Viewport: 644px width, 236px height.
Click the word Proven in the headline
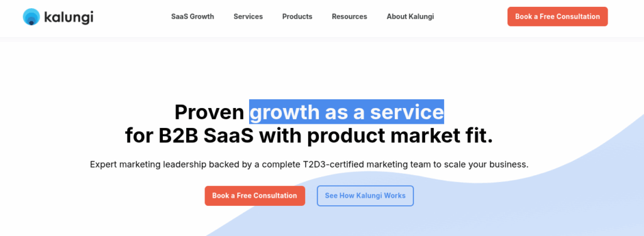pos(209,112)
